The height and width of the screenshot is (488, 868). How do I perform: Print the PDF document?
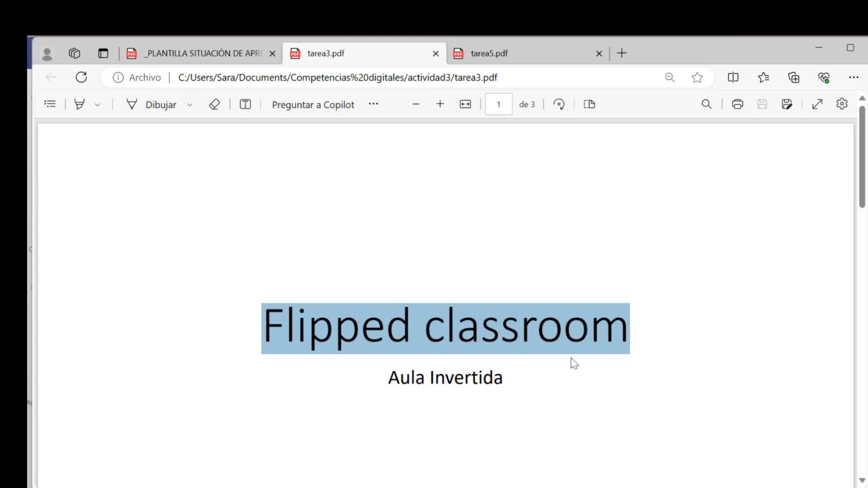[x=737, y=104]
